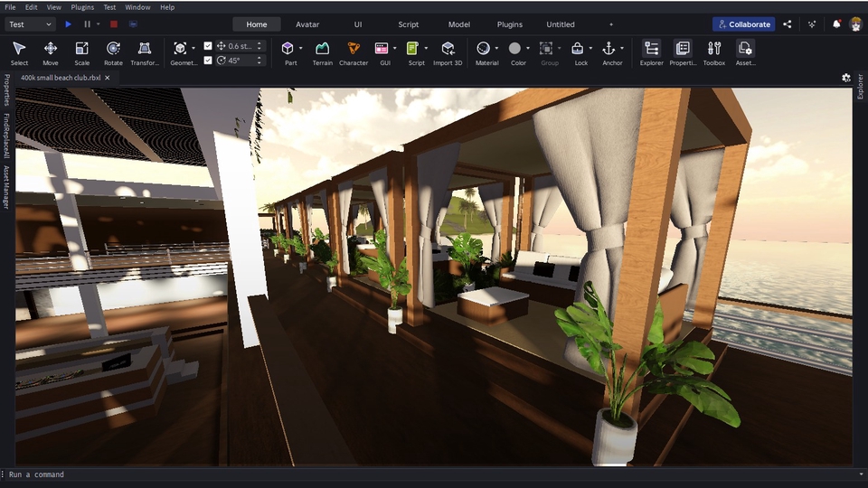Activate the Scale tool
Screen dimensions: 868x488
[x=81, y=52]
